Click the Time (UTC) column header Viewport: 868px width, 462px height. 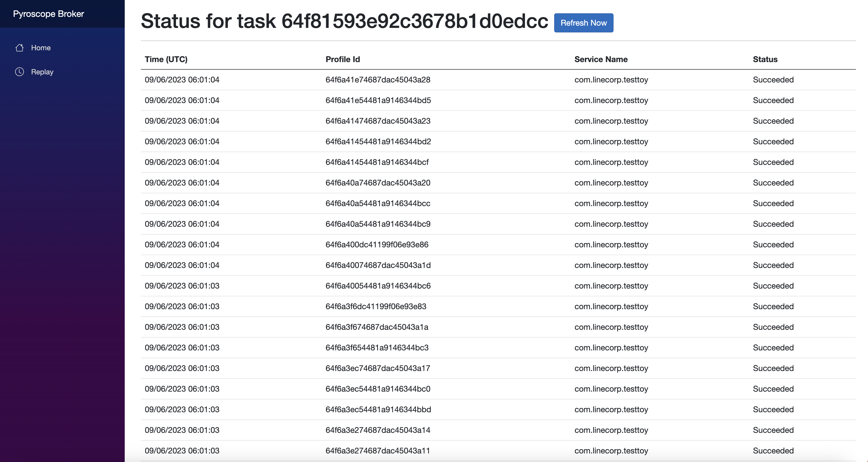[166, 59]
